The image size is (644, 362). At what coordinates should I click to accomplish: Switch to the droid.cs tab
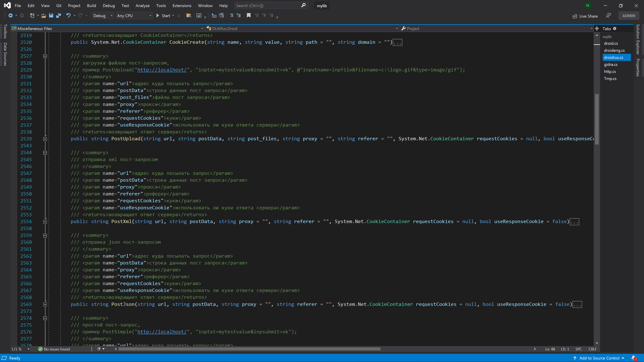tap(611, 43)
